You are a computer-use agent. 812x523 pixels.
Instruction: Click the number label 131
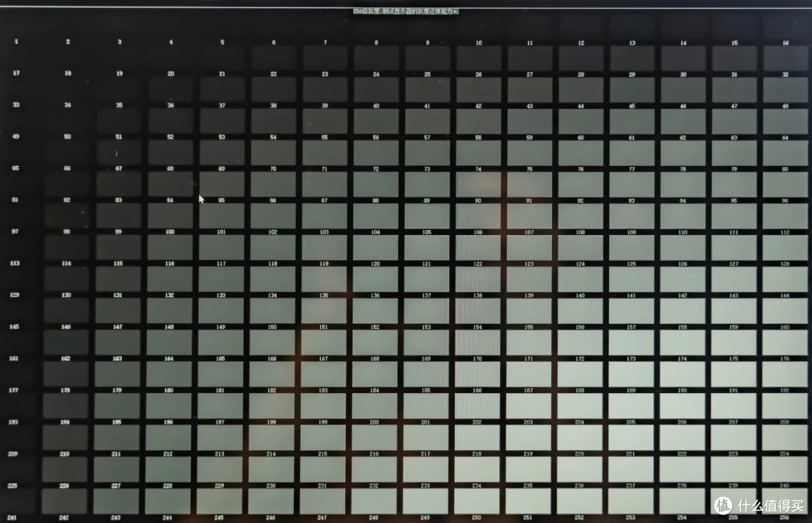(117, 295)
